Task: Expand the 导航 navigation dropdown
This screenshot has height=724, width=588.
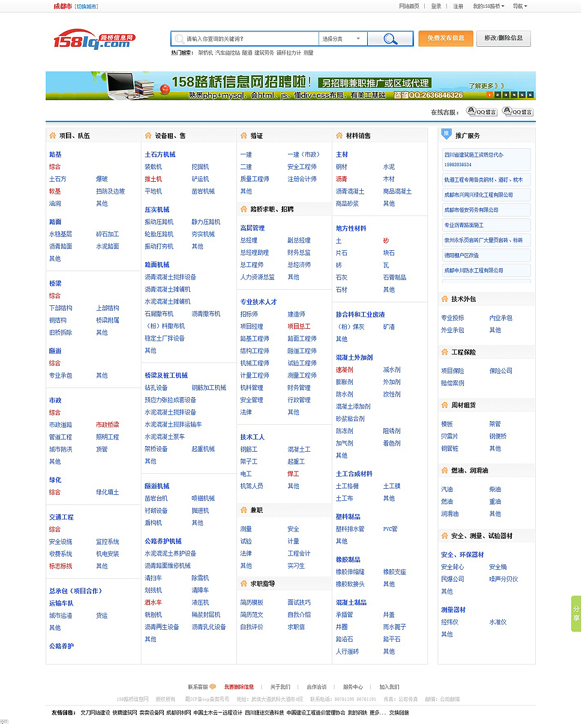Action: point(520,6)
